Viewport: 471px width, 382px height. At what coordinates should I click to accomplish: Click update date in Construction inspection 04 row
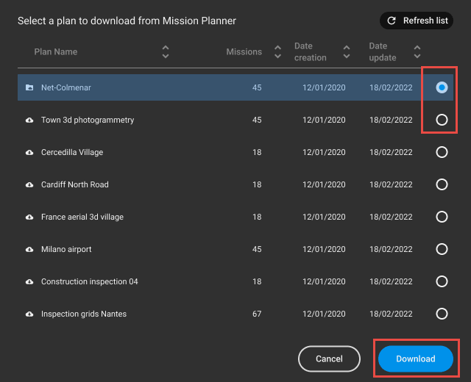(391, 282)
